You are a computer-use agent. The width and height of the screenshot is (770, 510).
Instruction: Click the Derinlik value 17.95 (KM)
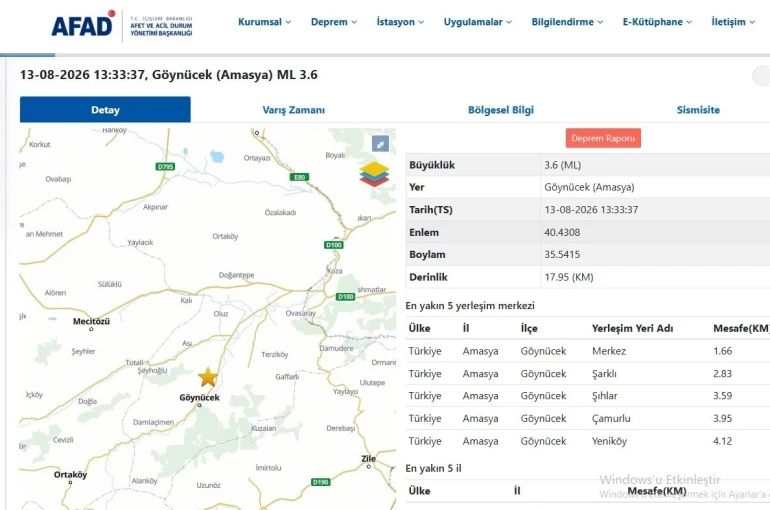pyautogui.click(x=569, y=277)
